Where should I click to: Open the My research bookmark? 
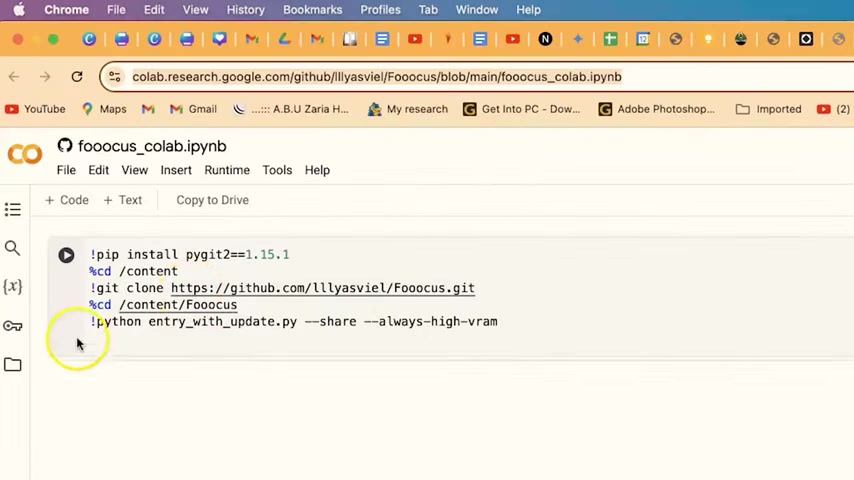tap(407, 109)
